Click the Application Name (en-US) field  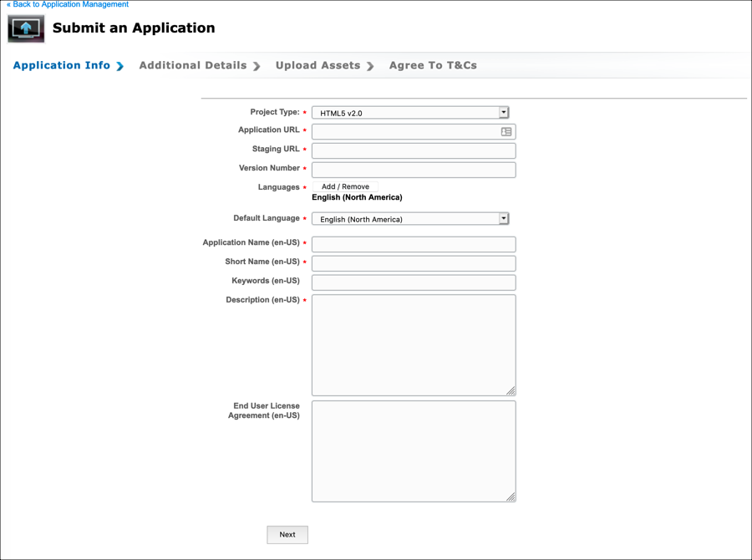click(413, 244)
